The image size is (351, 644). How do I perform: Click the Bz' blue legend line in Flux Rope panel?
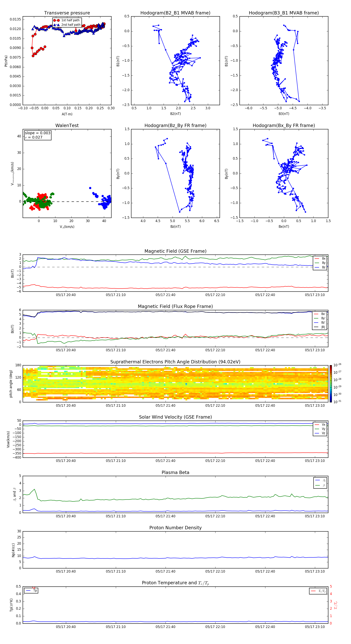click(x=316, y=323)
